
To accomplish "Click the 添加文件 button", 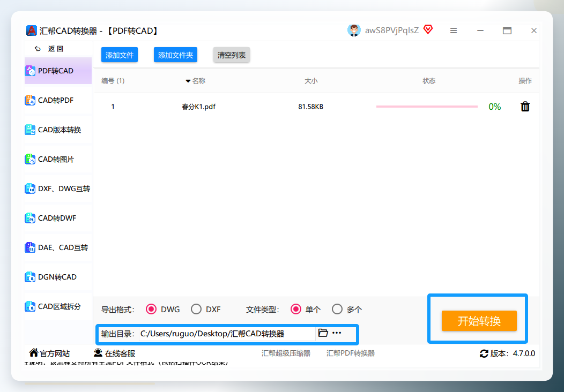I will pos(120,55).
